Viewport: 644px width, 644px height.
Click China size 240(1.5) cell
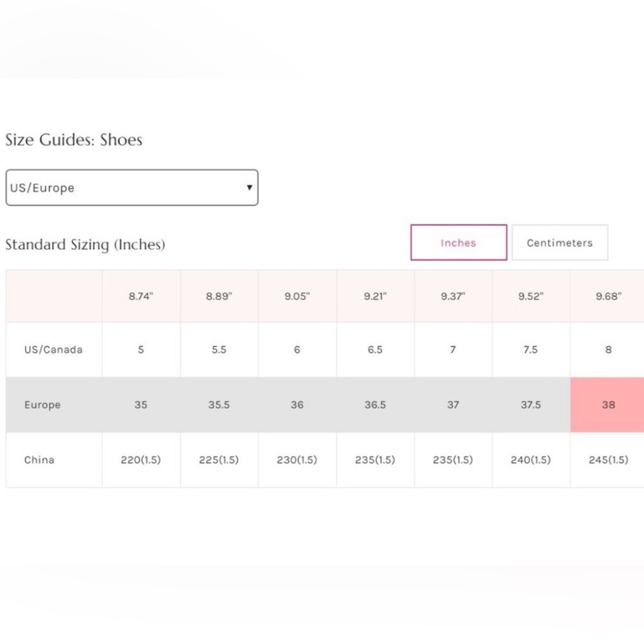pos(531,460)
